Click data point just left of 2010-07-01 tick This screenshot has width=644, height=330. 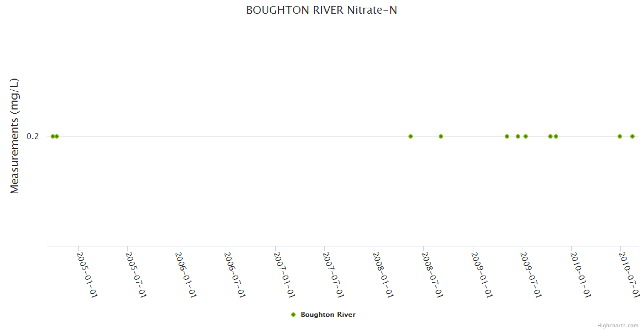620,136
